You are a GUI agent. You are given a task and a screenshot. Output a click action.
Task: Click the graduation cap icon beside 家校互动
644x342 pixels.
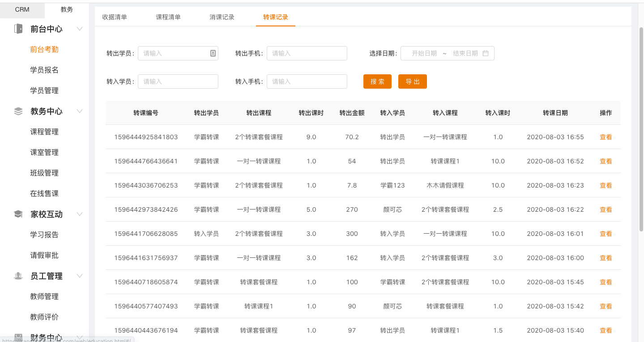pyautogui.click(x=18, y=214)
